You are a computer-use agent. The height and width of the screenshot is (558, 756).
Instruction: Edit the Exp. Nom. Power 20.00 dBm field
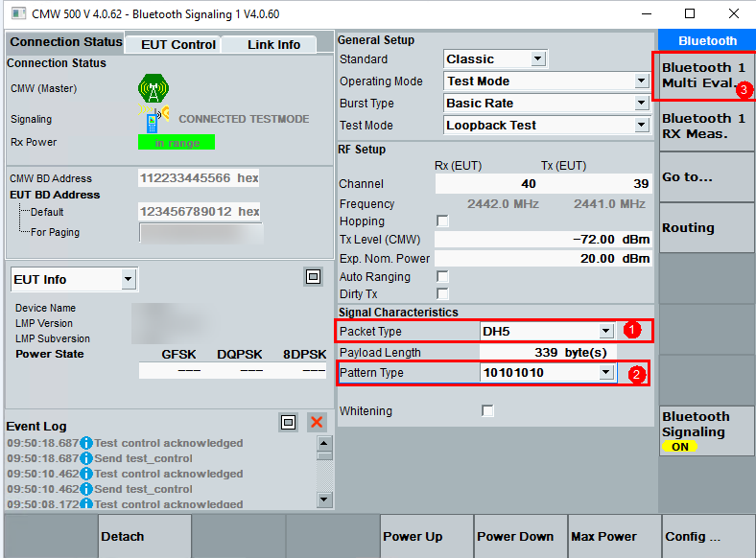543,259
